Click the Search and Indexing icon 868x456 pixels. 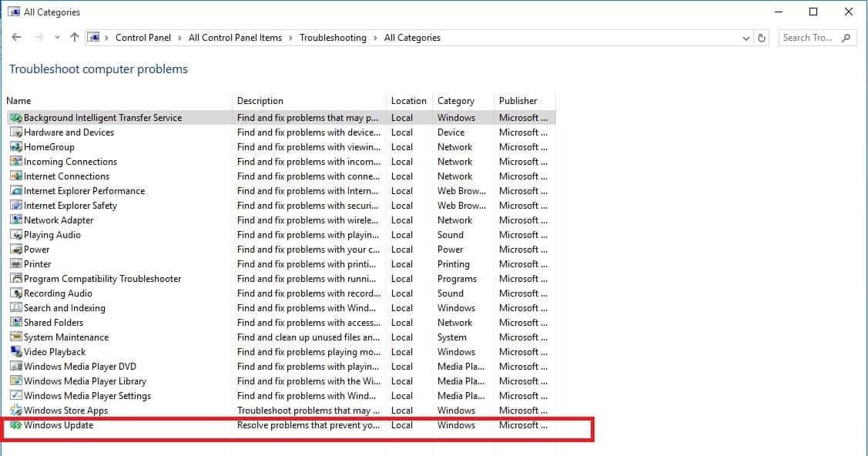pyautogui.click(x=16, y=308)
